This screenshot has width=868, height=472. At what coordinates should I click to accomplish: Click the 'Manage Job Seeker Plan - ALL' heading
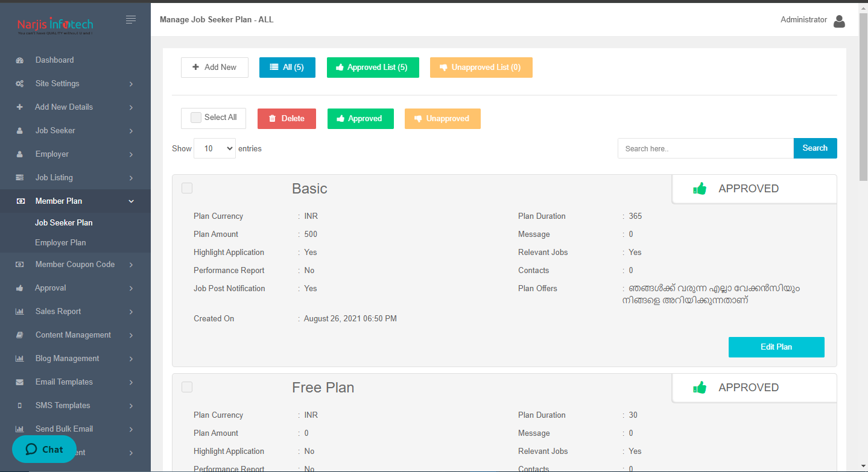click(x=217, y=20)
